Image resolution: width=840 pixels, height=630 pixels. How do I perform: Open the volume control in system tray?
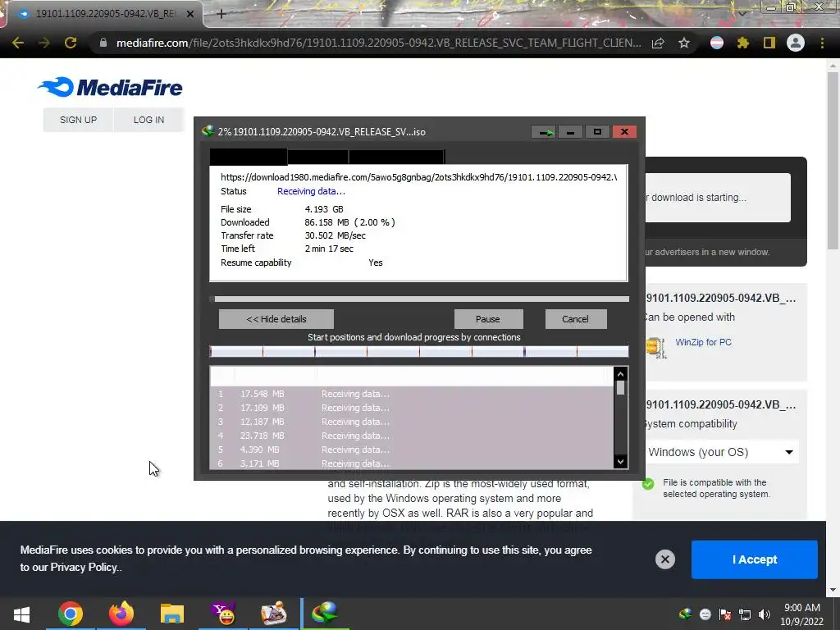[765, 614]
